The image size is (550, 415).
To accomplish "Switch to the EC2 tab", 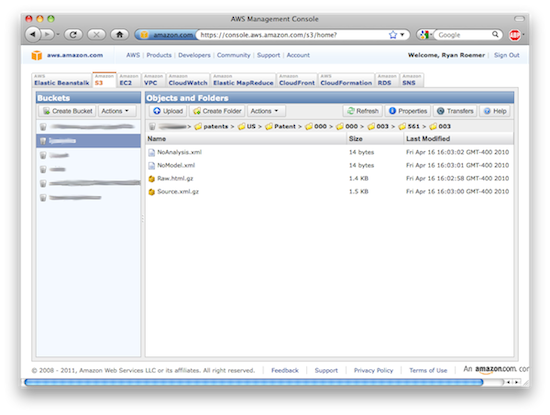I will click(129, 80).
